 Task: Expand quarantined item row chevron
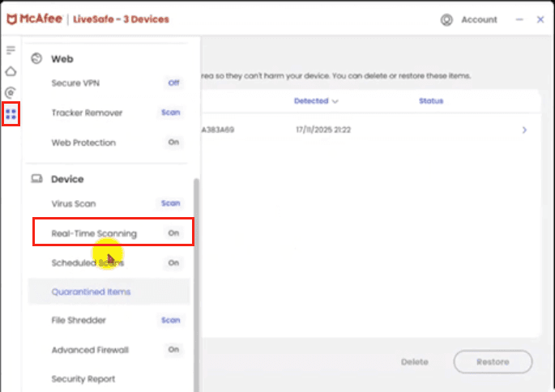[524, 130]
